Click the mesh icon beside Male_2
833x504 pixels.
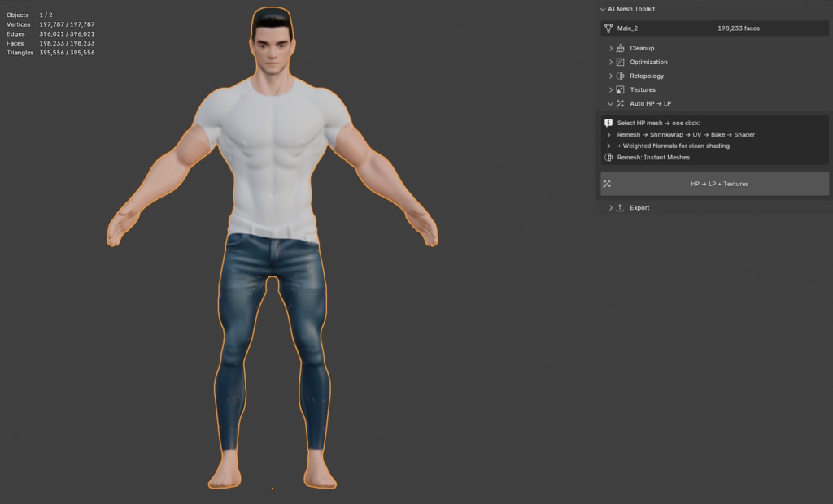click(x=608, y=28)
